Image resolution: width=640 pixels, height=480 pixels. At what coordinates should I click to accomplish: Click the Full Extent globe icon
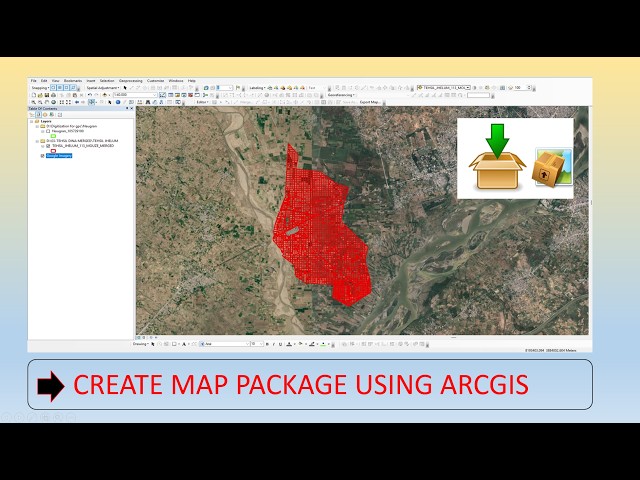[53, 102]
